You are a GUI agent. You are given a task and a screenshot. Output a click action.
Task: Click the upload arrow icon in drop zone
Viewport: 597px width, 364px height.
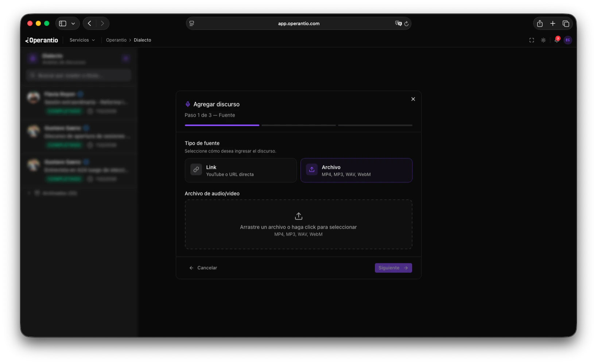click(x=298, y=216)
